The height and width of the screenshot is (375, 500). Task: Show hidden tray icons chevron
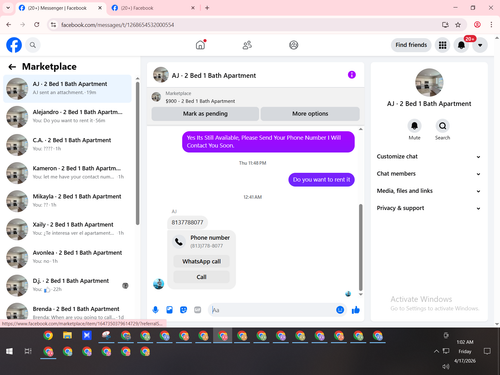point(436,351)
